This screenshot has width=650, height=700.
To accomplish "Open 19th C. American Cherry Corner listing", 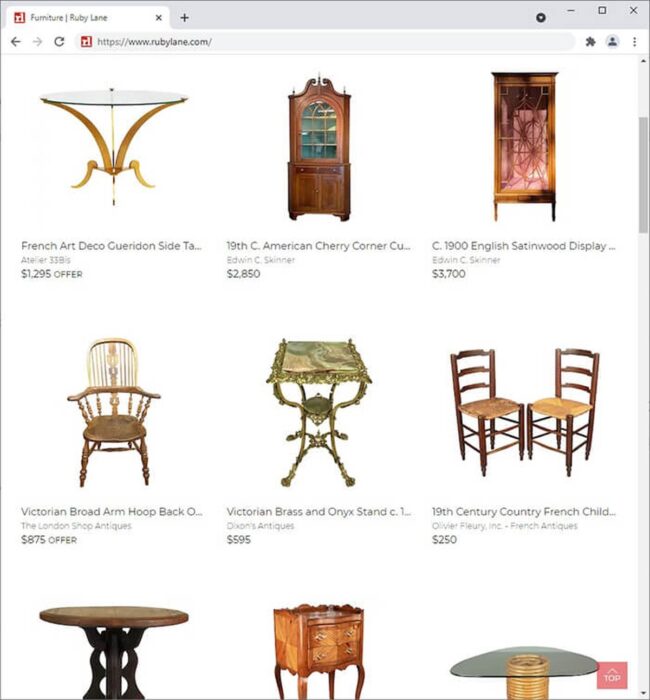I will point(318,246).
